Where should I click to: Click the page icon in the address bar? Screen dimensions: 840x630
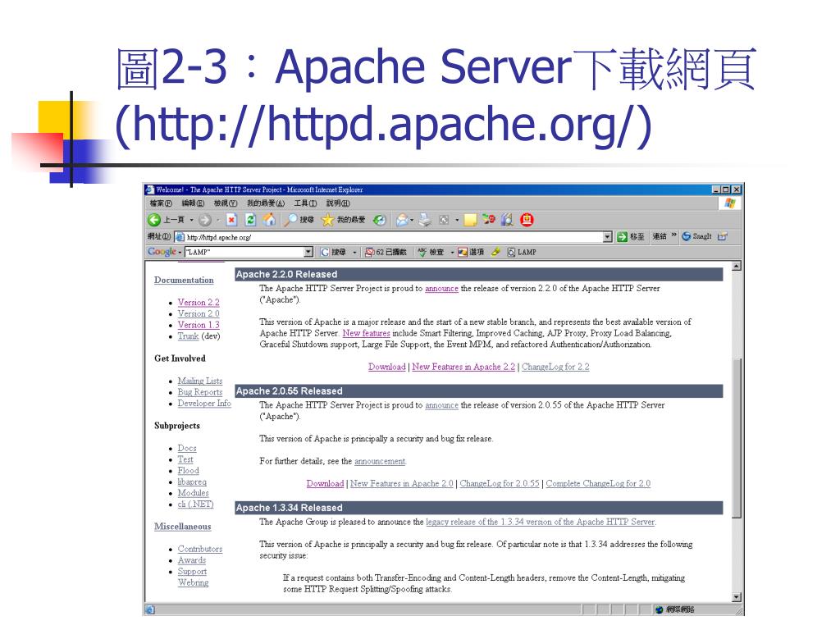pos(180,237)
